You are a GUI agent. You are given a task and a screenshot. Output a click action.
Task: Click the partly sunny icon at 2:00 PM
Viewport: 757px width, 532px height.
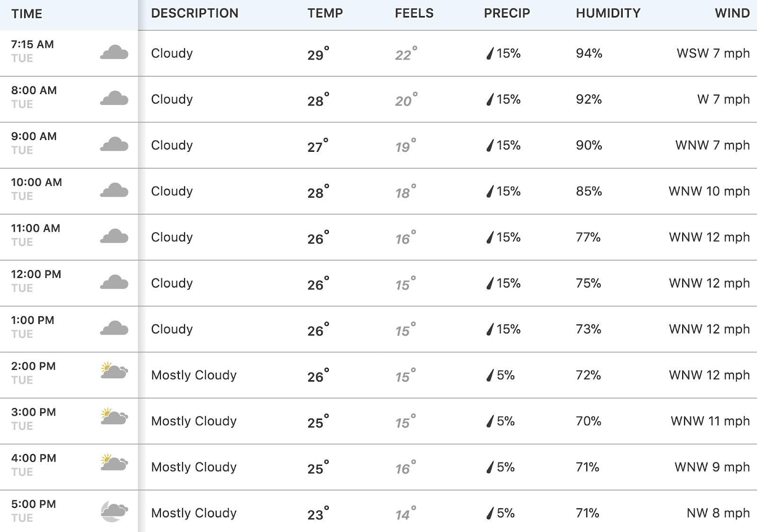coord(114,370)
